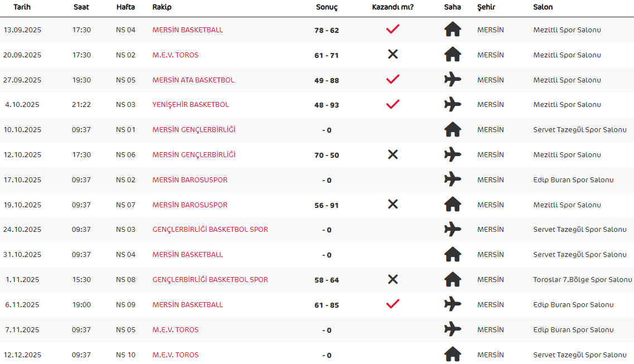Open GENÇLERBİRLİĞİ BASKETBOL SPOR link on 24.10.2025

click(210, 230)
